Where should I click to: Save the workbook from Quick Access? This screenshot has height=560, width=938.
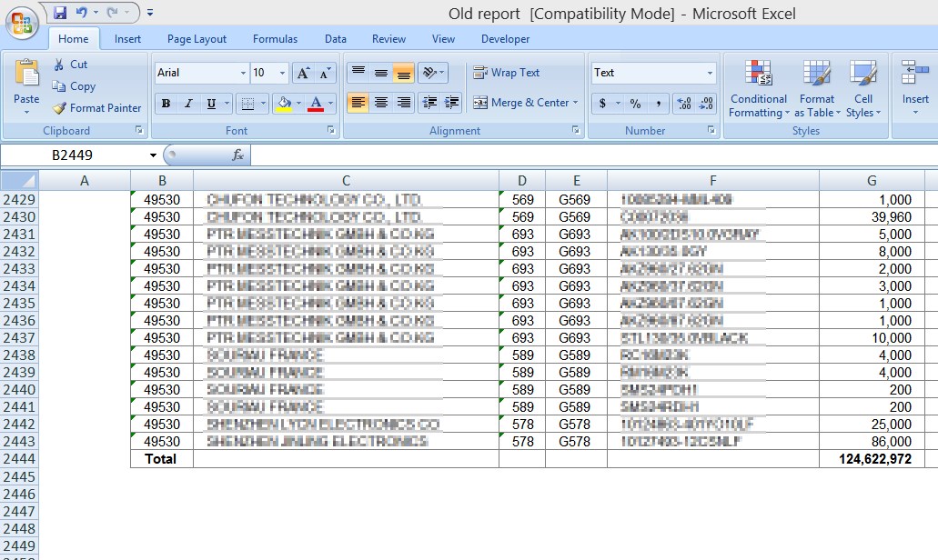[59, 13]
